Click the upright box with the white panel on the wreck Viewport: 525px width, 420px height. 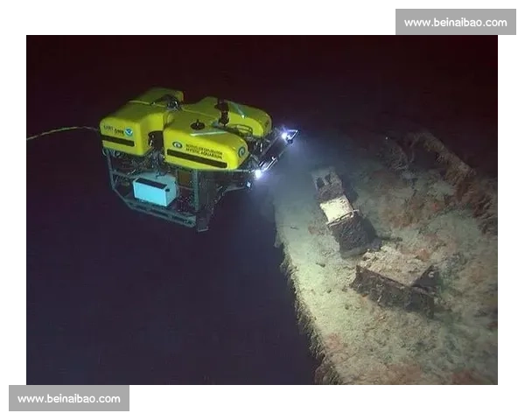point(338,206)
